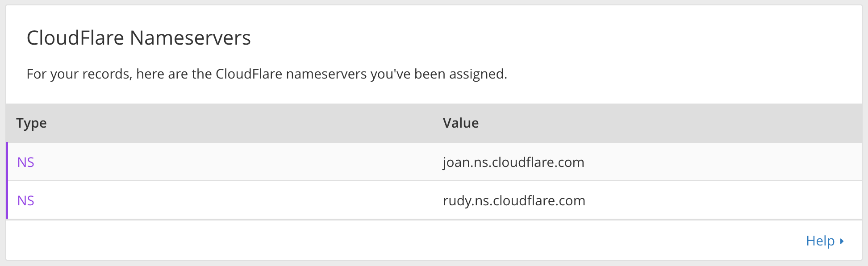The height and width of the screenshot is (266, 868).
Task: Click "For your records" in the description
Action: [x=79, y=74]
